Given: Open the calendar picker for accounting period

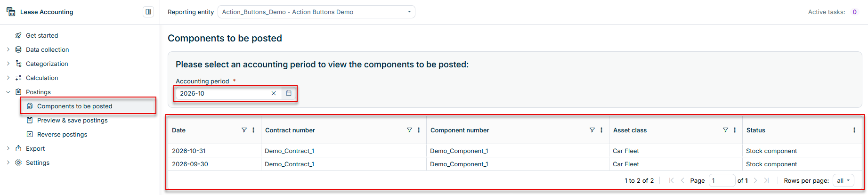Looking at the screenshot, I should [289, 93].
